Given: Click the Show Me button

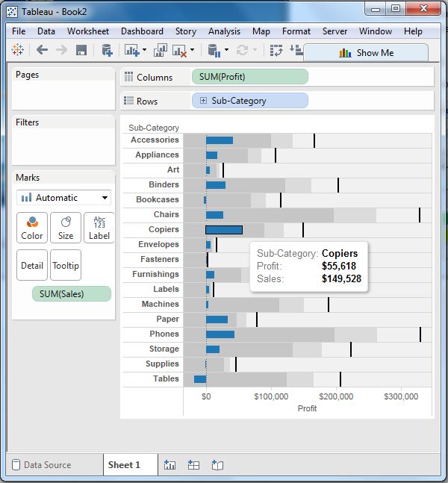Looking at the screenshot, I should click(x=366, y=53).
